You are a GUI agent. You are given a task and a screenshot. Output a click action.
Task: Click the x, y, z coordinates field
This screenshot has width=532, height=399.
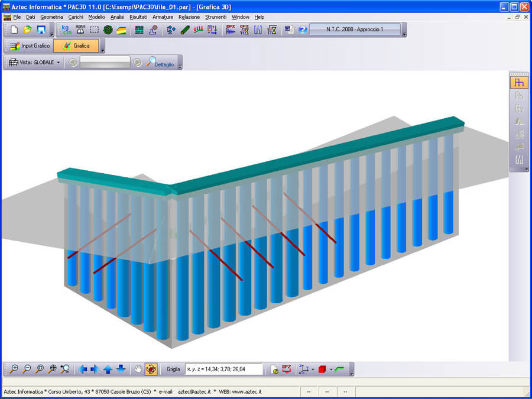point(223,369)
